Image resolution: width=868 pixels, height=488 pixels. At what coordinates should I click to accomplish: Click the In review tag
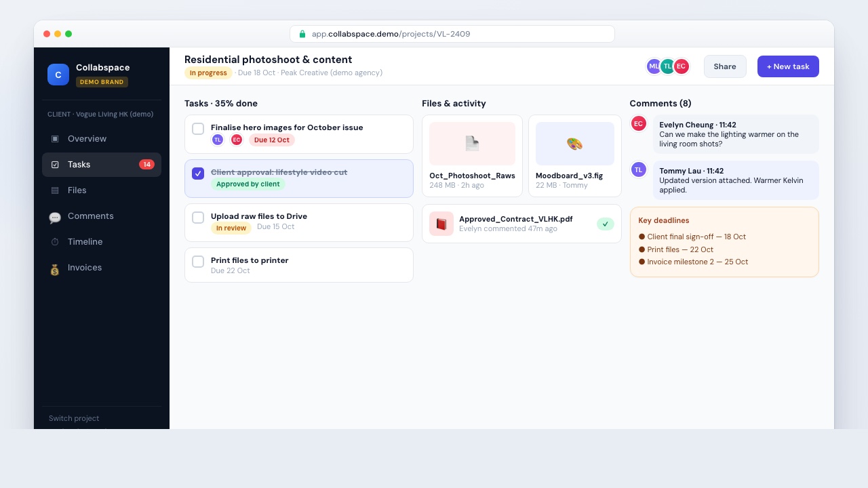pos(231,228)
